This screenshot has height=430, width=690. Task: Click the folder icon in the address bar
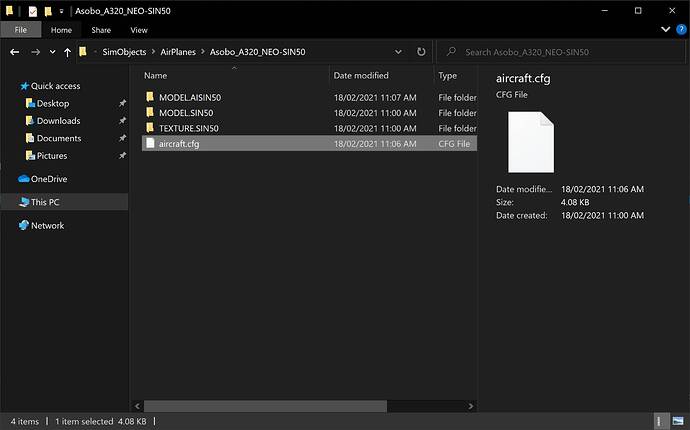point(83,51)
